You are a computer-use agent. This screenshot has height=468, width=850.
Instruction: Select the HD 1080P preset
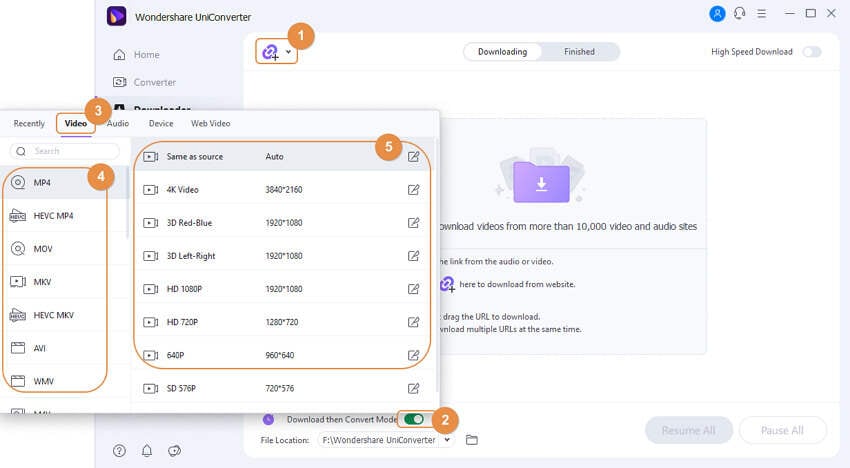[x=282, y=289]
